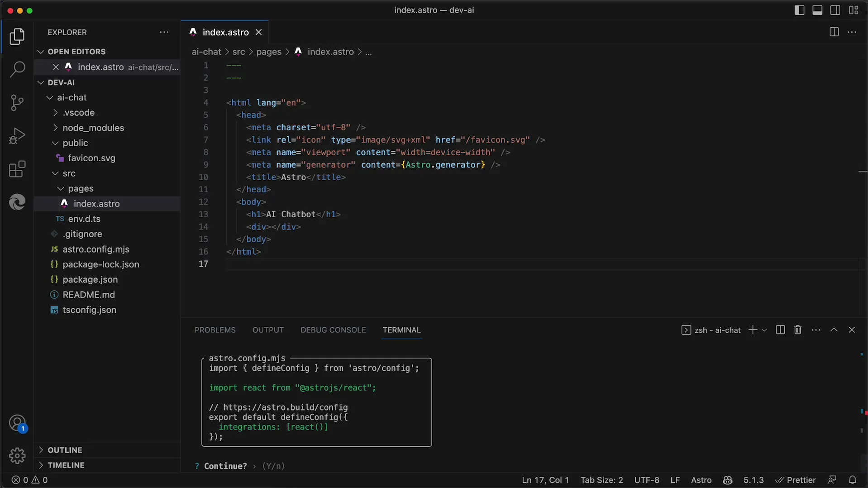The height and width of the screenshot is (488, 868).
Task: Open the Source Control view icon
Action: click(17, 103)
